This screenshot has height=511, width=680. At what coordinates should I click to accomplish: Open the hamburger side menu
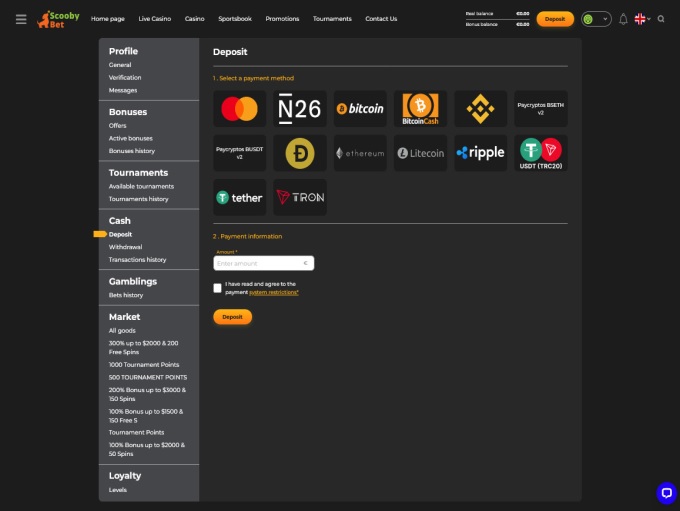tap(21, 19)
